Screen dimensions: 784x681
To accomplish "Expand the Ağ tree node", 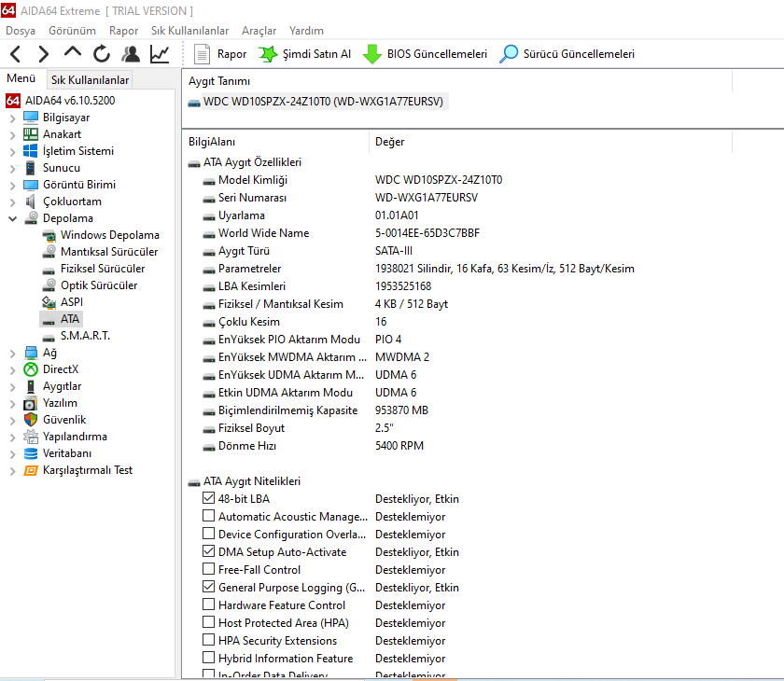I will pos(12,354).
